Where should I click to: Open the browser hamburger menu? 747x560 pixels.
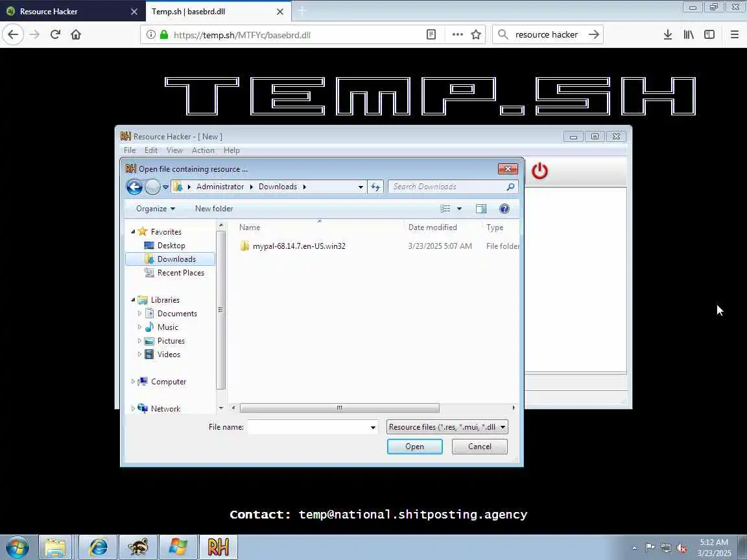(x=734, y=34)
